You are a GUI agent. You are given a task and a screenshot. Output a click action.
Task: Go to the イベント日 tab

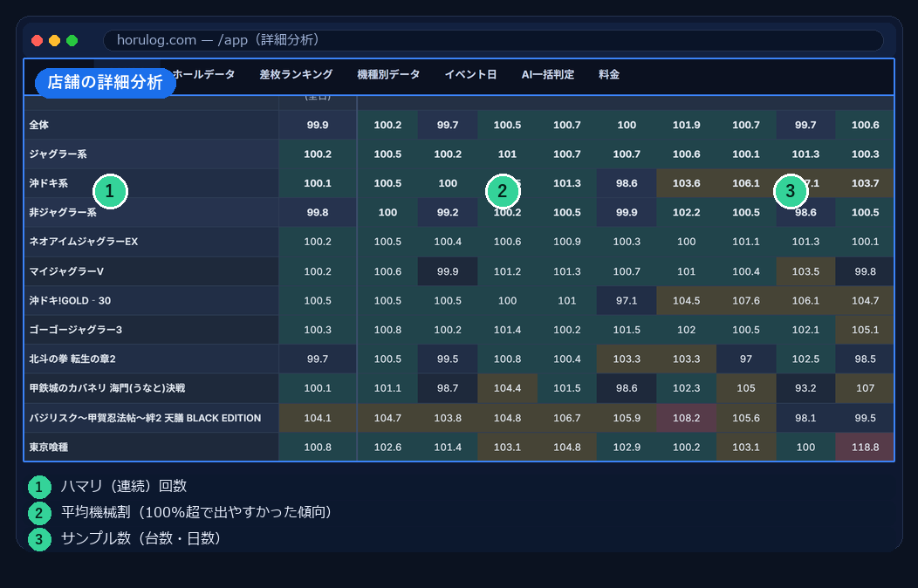[x=470, y=75]
